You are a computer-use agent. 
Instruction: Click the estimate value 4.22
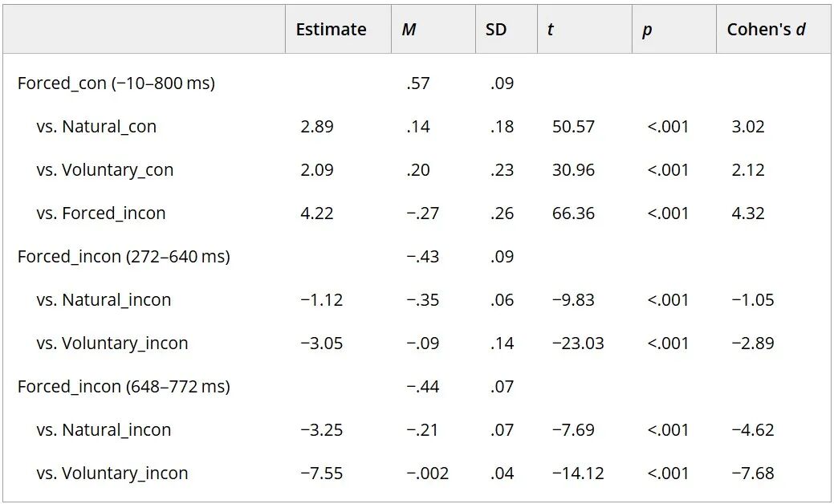point(317,213)
